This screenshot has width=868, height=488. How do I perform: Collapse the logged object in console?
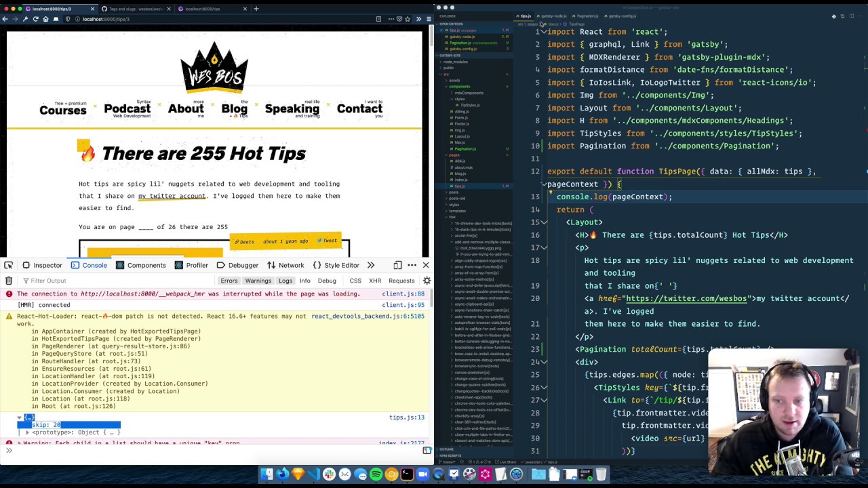pyautogui.click(x=20, y=418)
